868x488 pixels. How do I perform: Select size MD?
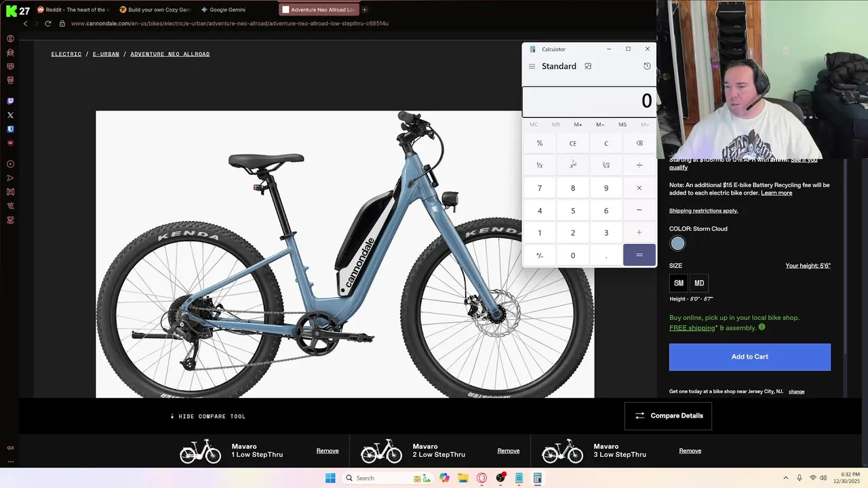699,283
